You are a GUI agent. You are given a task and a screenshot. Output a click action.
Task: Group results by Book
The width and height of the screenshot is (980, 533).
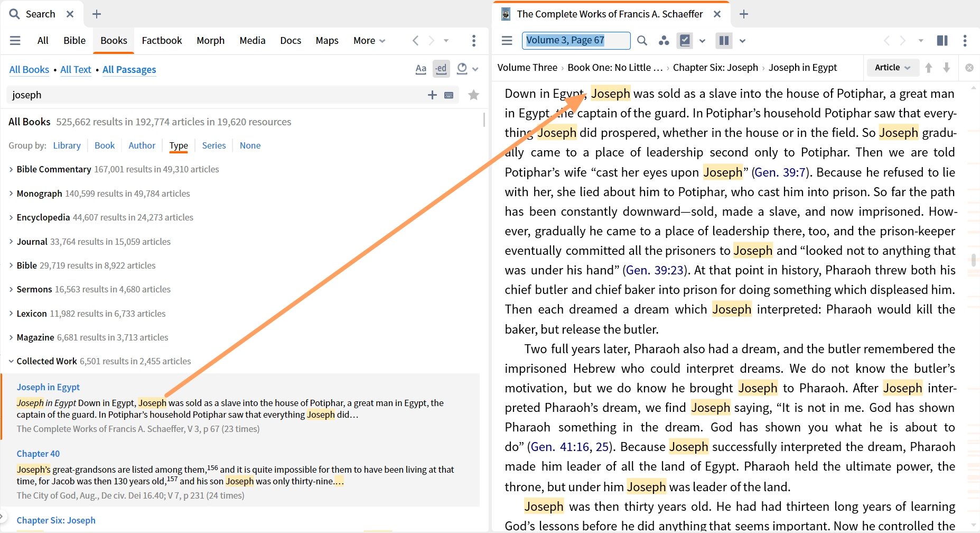105,145
